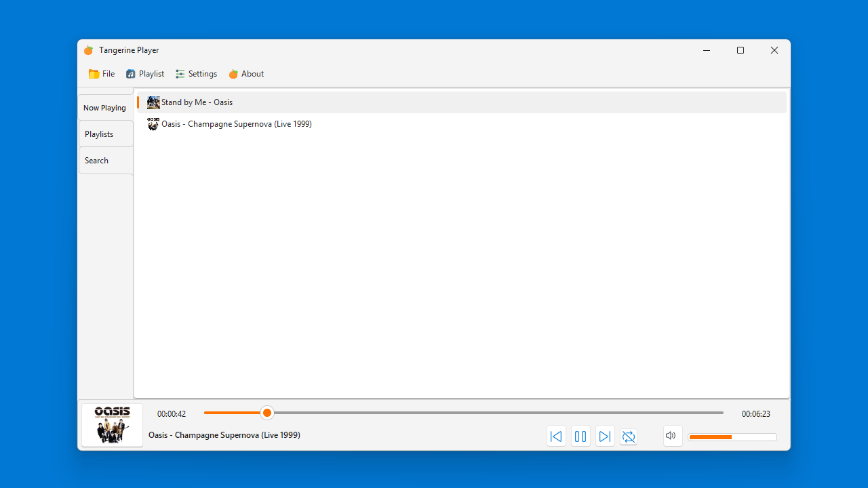The image size is (868, 488).
Task: Switch to the Search tab
Action: (106, 161)
